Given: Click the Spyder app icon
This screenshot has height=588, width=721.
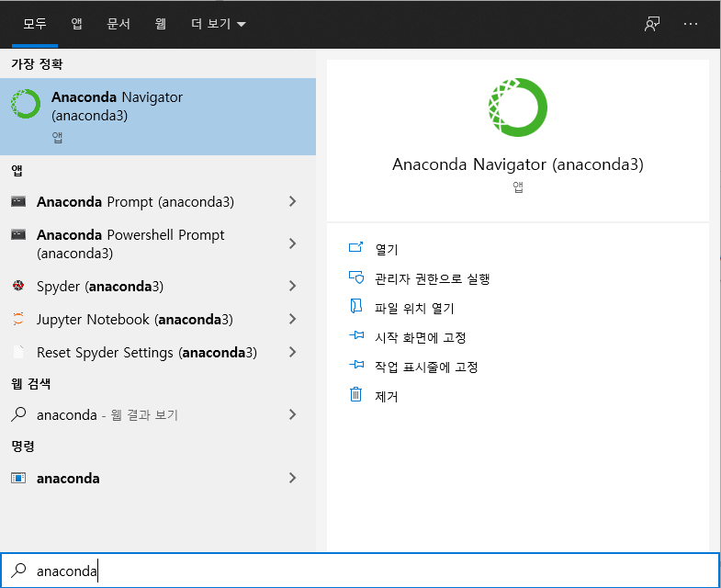Looking at the screenshot, I should point(18,286).
